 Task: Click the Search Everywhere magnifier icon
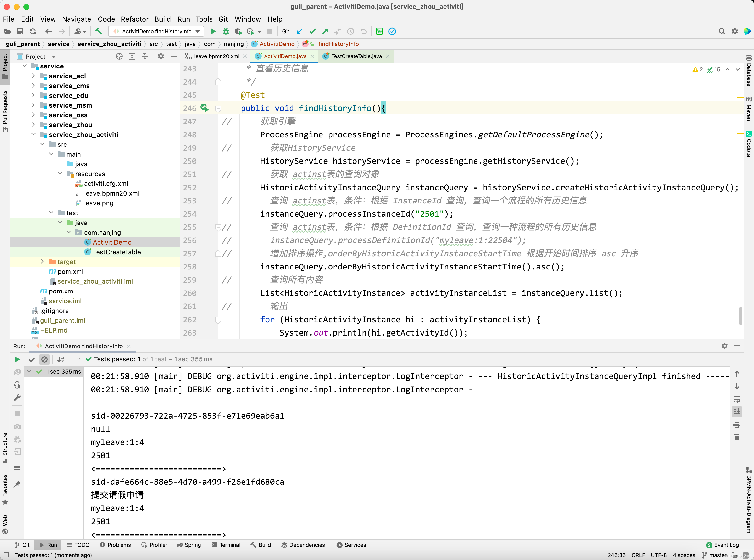click(722, 32)
